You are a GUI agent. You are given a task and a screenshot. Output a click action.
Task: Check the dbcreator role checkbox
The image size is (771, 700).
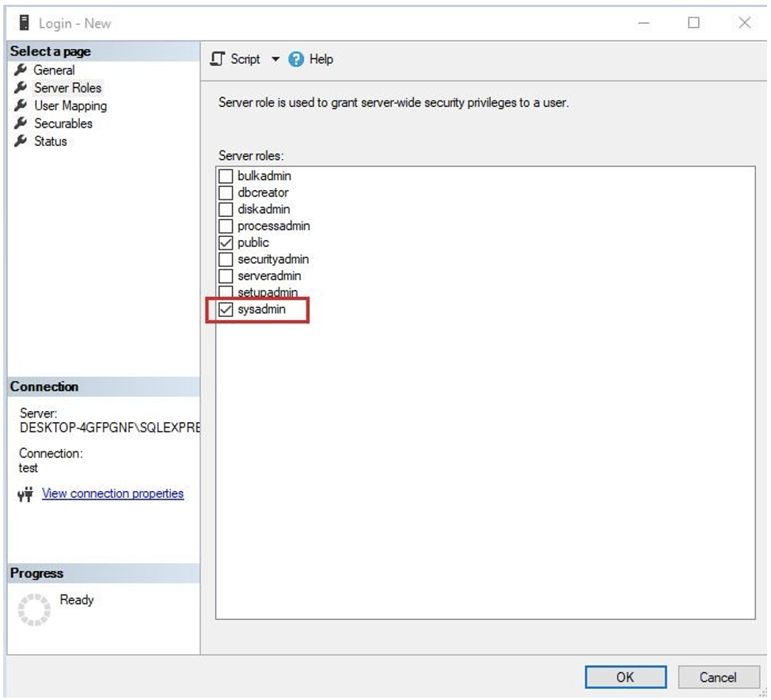pos(226,192)
